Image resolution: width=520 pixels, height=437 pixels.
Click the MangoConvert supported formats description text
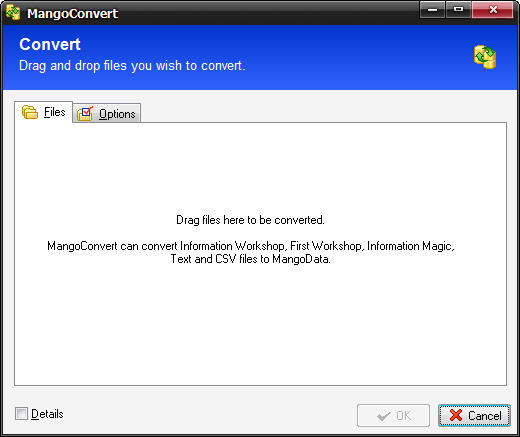coord(251,252)
